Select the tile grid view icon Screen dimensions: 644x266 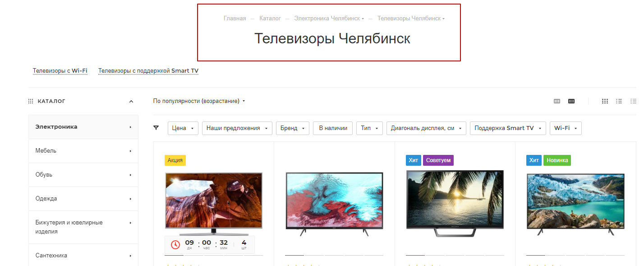click(x=605, y=101)
